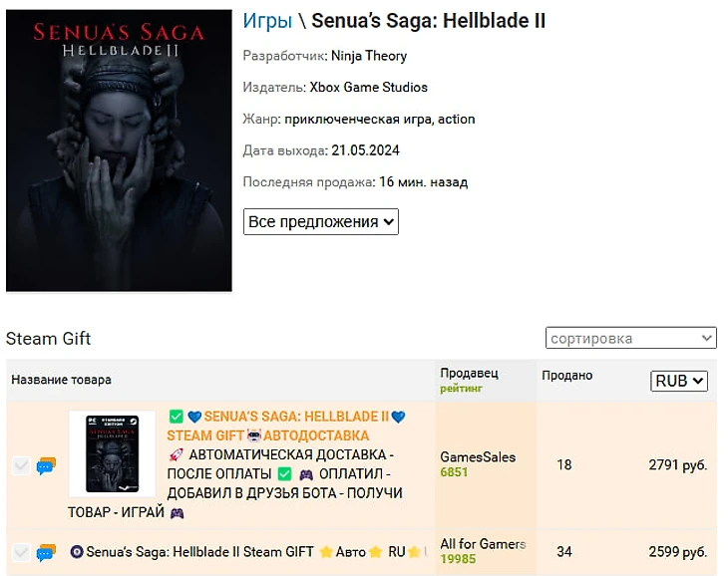Click the star icon before Авто in the second listing
The width and height of the screenshot is (728, 576).
pyautogui.click(x=326, y=552)
